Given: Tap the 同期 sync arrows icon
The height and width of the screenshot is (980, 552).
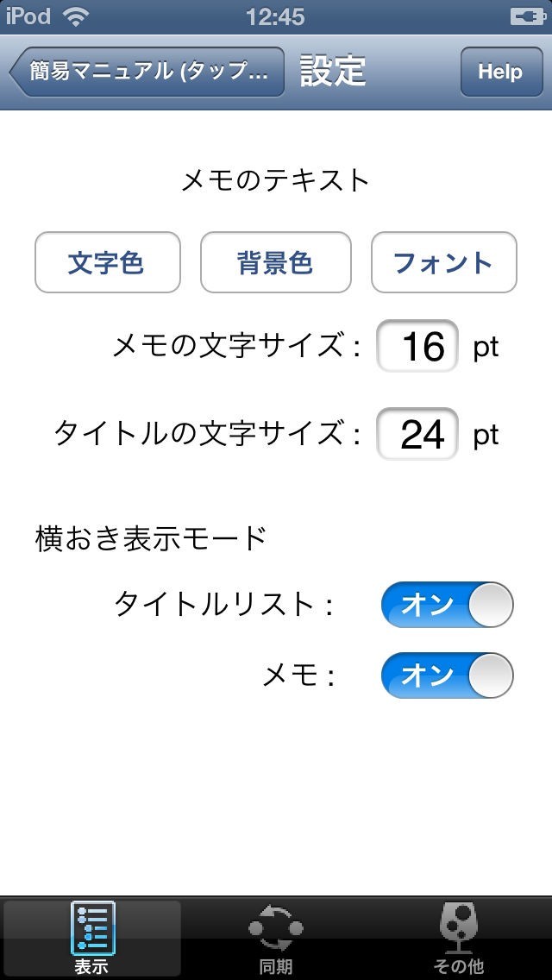Looking at the screenshot, I should pos(276,928).
